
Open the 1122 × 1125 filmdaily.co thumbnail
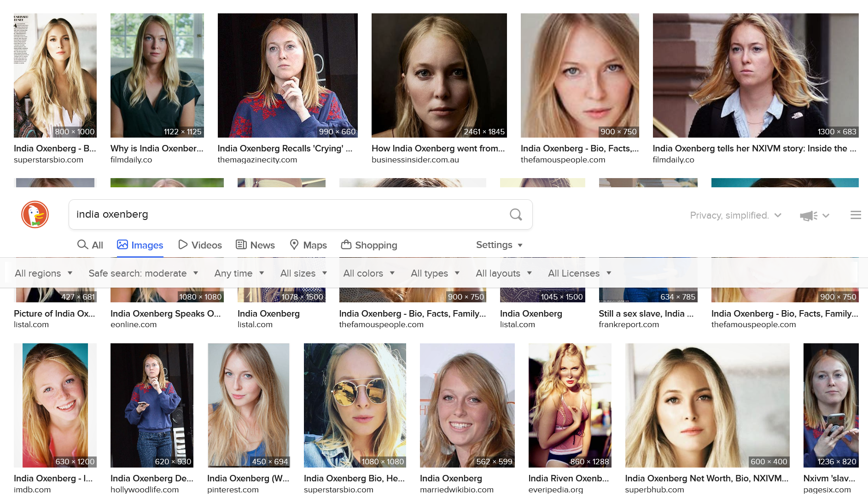pyautogui.click(x=157, y=75)
